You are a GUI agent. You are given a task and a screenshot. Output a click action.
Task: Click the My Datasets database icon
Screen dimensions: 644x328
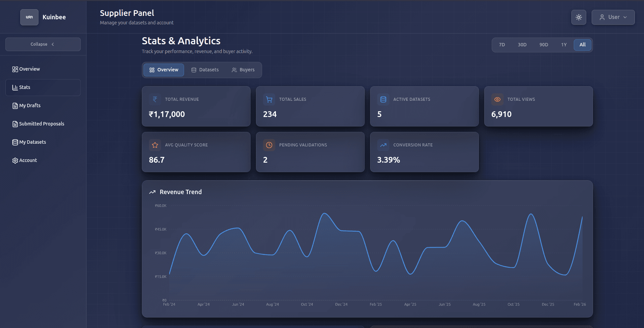(x=15, y=142)
